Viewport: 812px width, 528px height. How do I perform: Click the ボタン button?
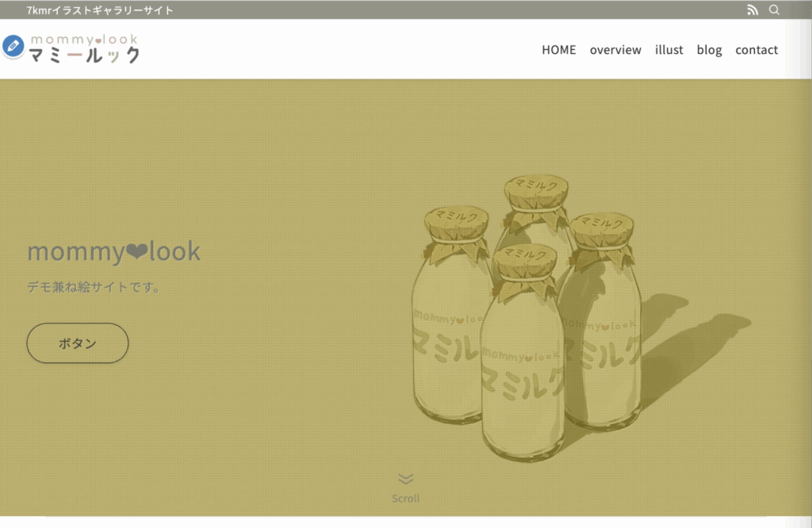coord(78,343)
